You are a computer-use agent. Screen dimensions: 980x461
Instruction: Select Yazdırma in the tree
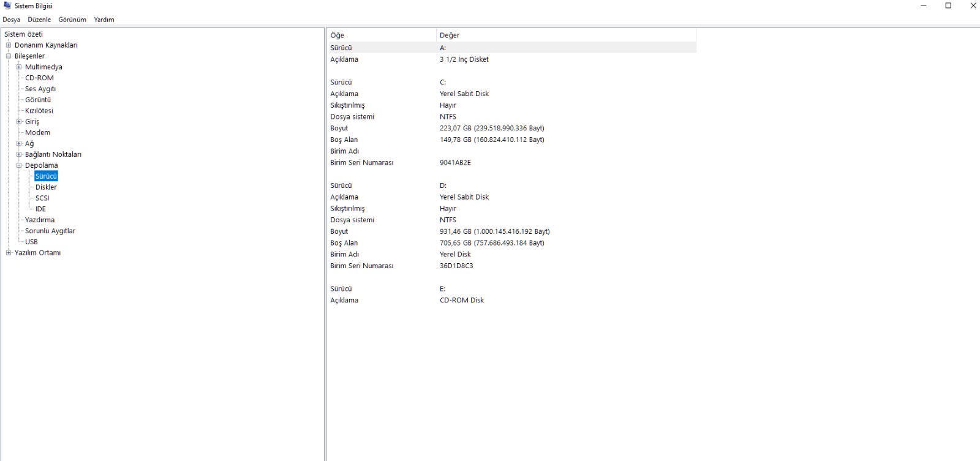pos(40,220)
